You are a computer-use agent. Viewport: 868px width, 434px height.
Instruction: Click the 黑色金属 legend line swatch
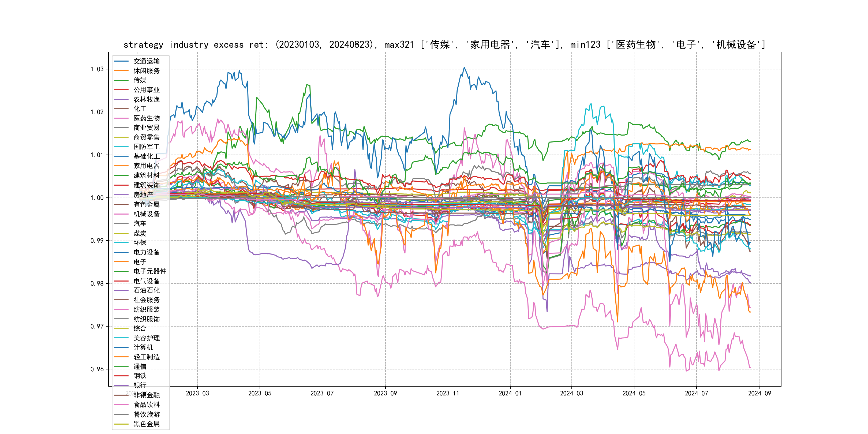(121, 424)
